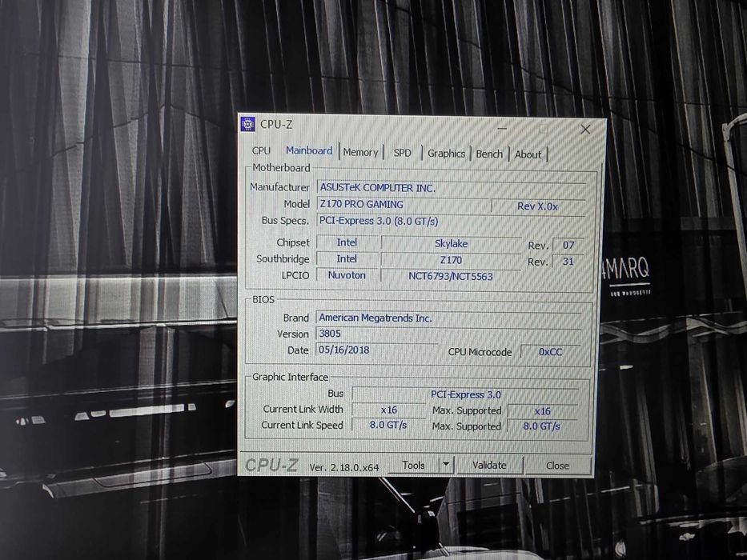
Task: Click the chipset revision 07 field
Action: (x=568, y=246)
